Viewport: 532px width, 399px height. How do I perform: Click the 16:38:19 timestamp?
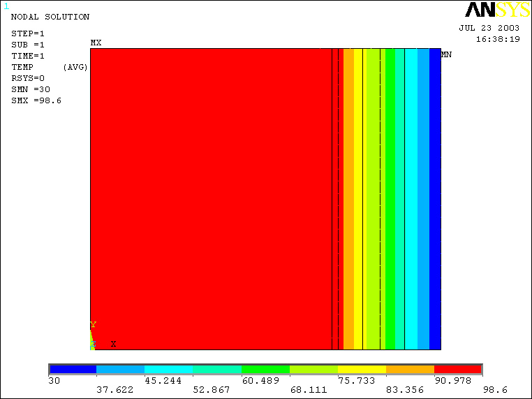click(x=498, y=39)
